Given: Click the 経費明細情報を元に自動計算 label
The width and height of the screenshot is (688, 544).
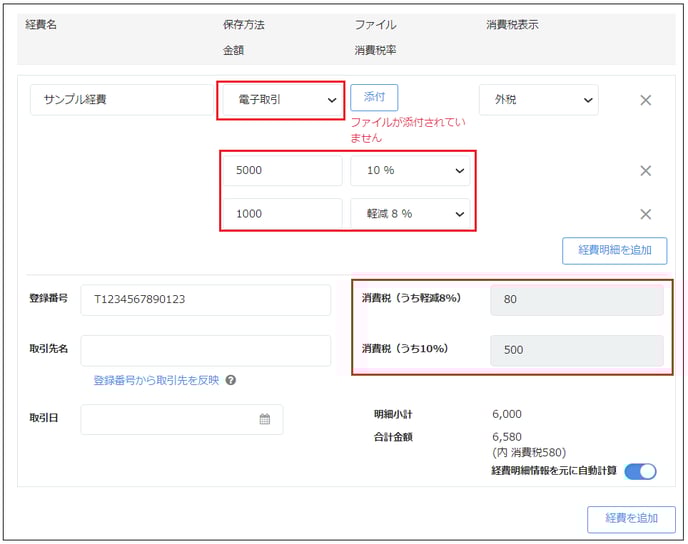Looking at the screenshot, I should (x=554, y=471).
